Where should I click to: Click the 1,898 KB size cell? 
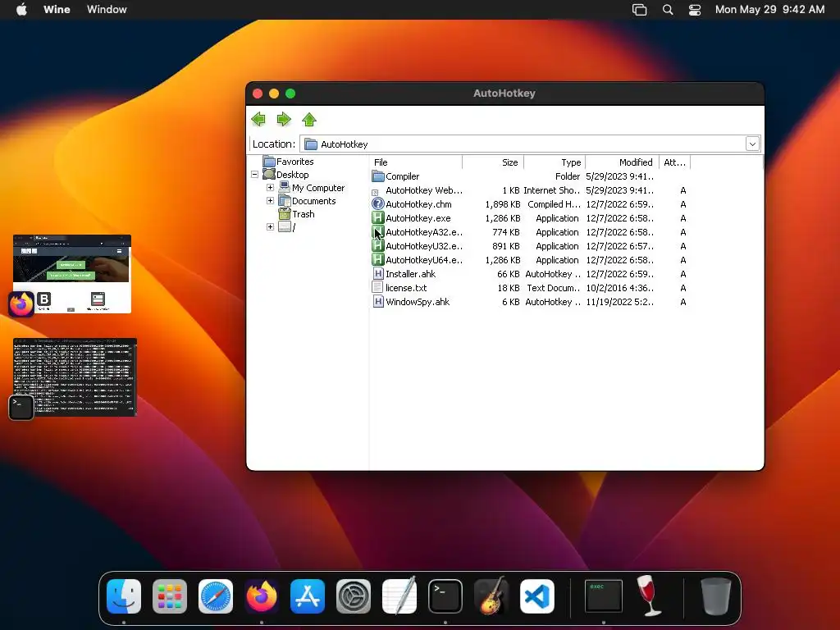[x=503, y=204]
